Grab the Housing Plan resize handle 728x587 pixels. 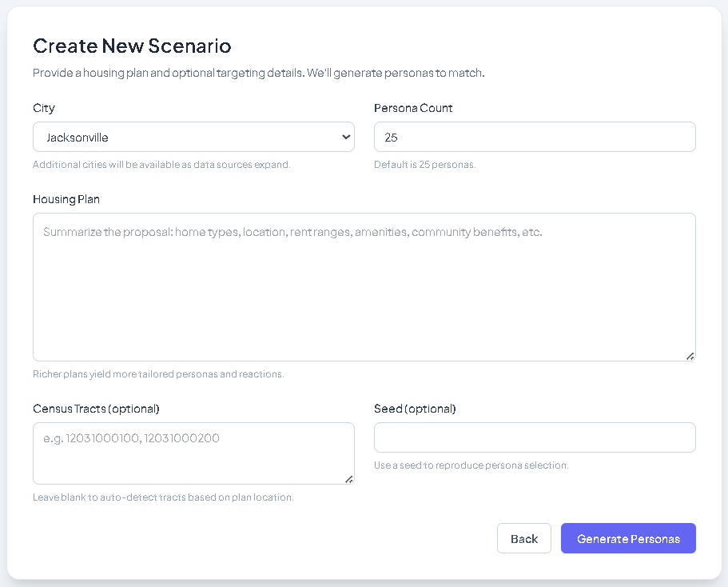[690, 356]
